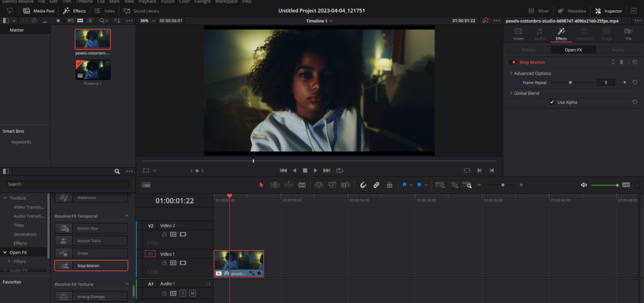Delete the Stop Motion effect

click(621, 62)
